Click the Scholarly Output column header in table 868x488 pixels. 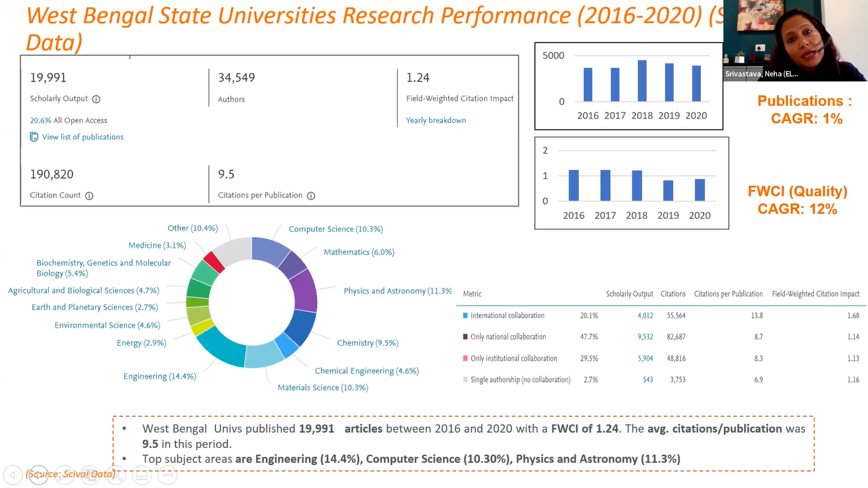[630, 294]
